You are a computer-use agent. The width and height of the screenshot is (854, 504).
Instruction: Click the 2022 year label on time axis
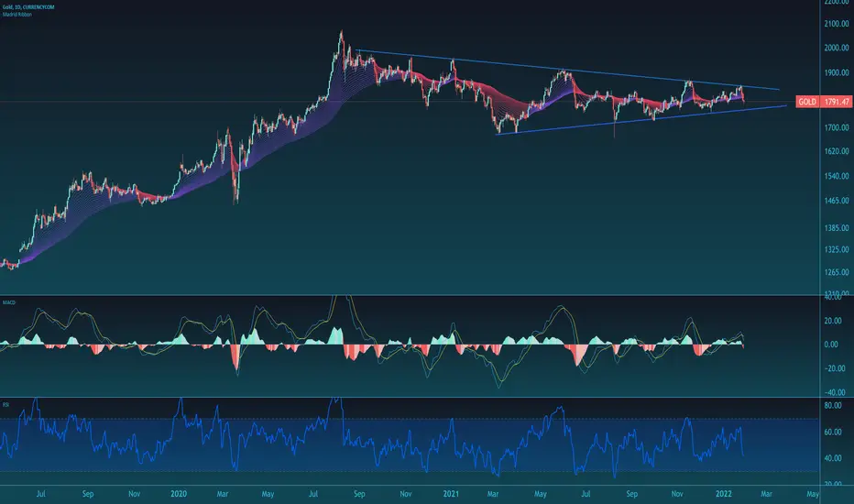[x=724, y=494]
